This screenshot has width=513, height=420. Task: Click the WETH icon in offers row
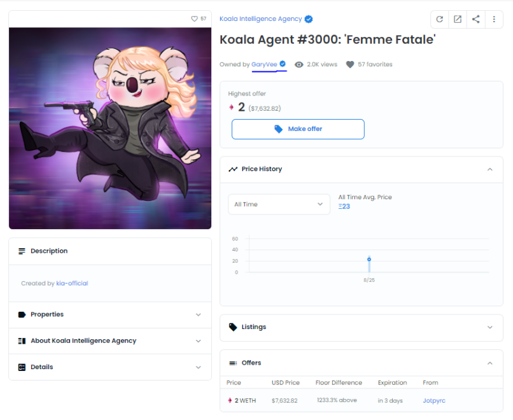[x=230, y=400]
